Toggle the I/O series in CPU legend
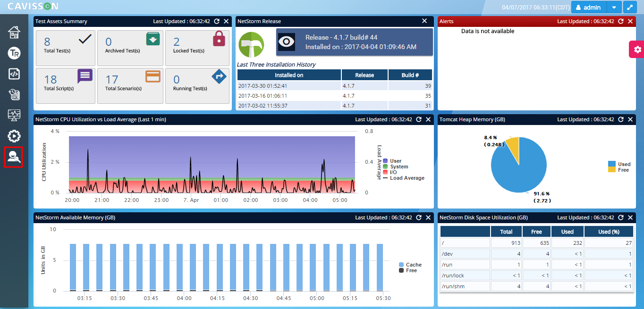Image resolution: width=644 pixels, height=309 pixels. [390, 173]
